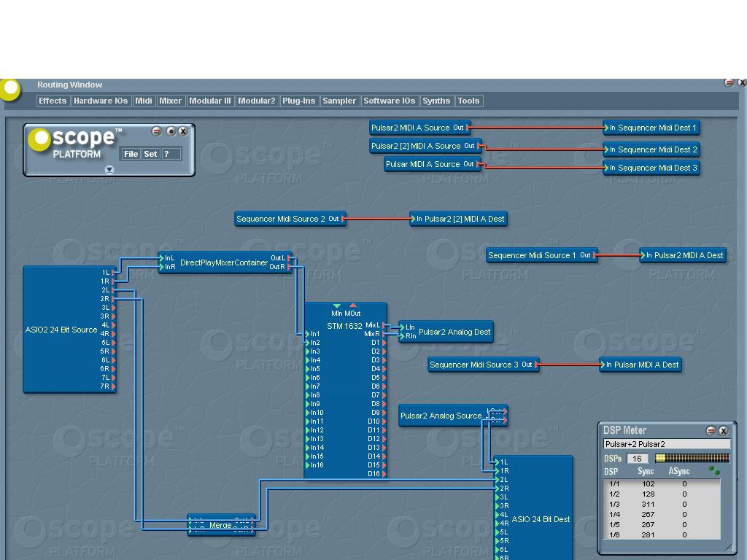The height and width of the screenshot is (560, 747).
Task: Click the In port of Pulsar2 MIDI A Dest
Action: pyautogui.click(x=643, y=255)
